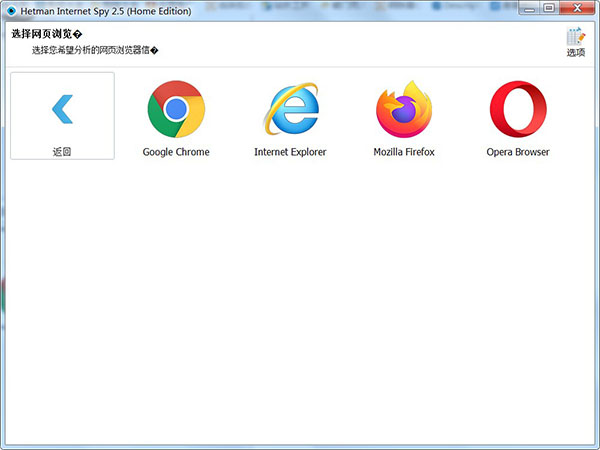Click the Internet Explorer text label

(290, 152)
